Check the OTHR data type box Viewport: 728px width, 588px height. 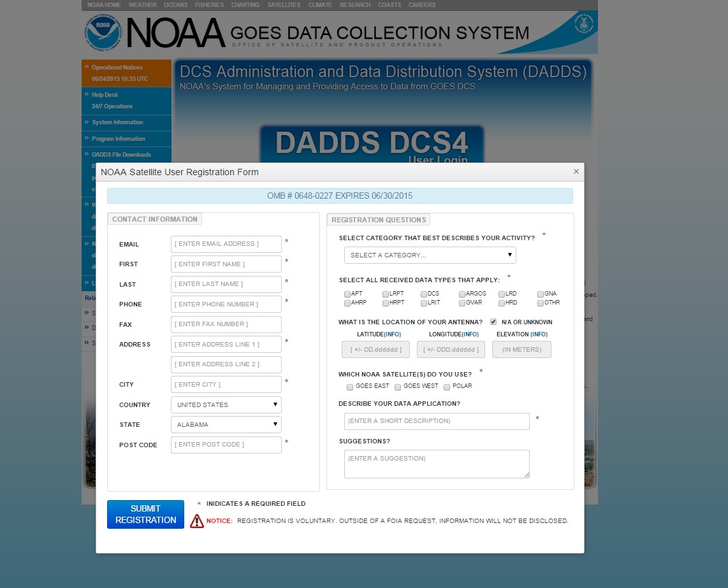pos(541,303)
